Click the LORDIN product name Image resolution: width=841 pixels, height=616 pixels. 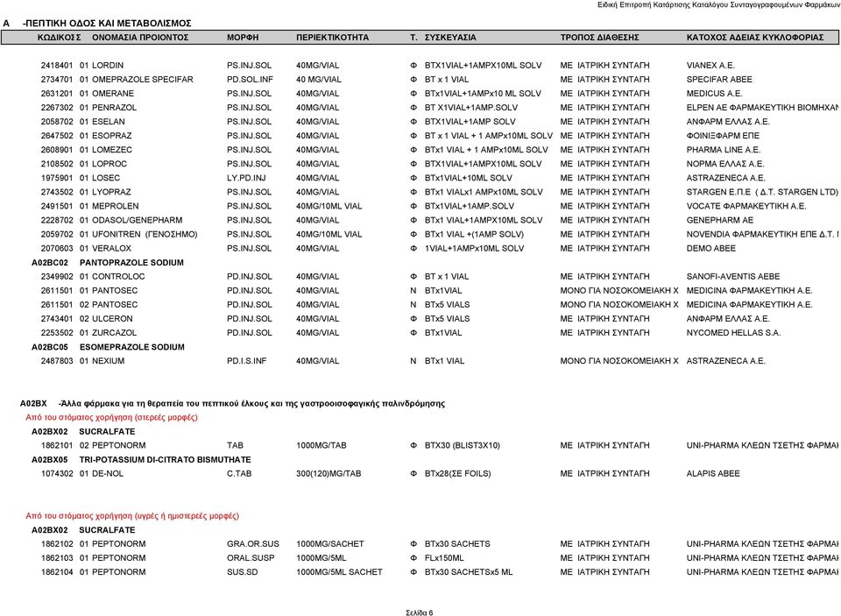tap(108, 66)
